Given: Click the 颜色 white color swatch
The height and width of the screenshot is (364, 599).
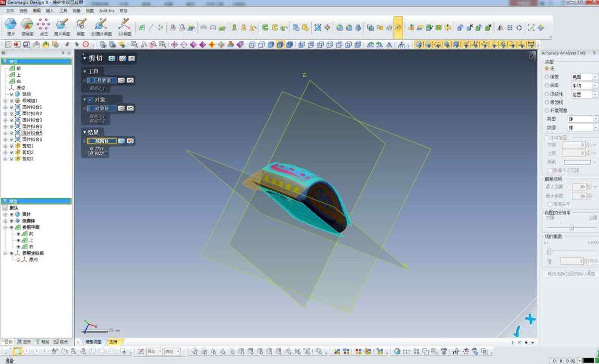Looking at the screenshot, I should point(577,162).
